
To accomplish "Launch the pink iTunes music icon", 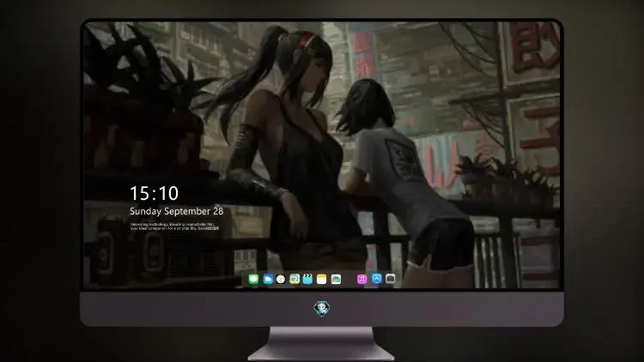I will (x=361, y=279).
